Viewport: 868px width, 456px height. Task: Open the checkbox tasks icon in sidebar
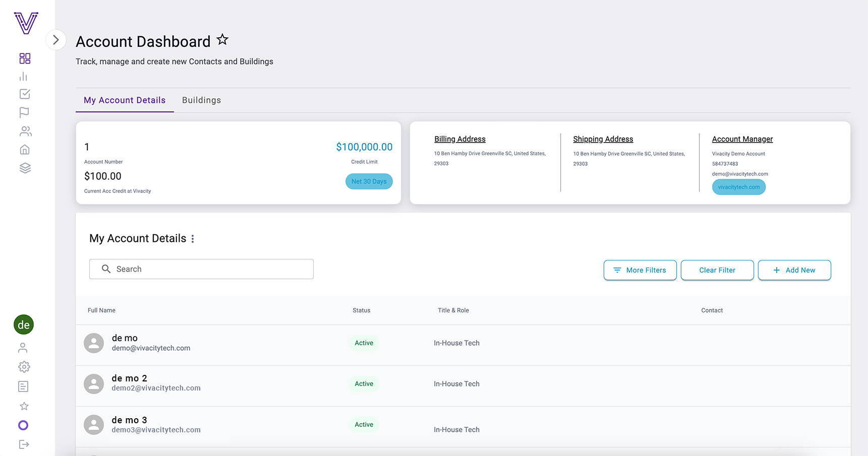(x=25, y=94)
